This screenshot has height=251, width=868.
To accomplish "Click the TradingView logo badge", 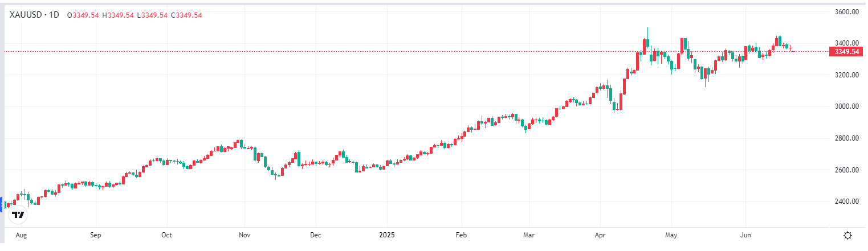I will 18,215.
